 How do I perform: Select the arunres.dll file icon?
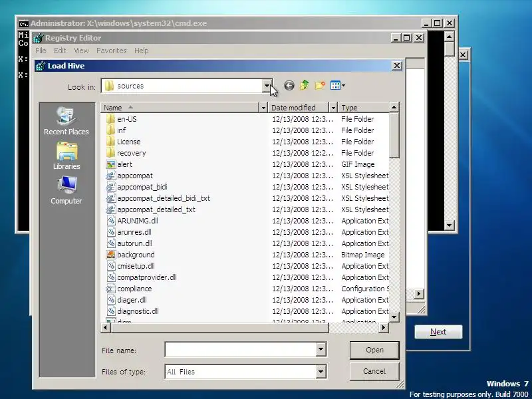(x=111, y=232)
